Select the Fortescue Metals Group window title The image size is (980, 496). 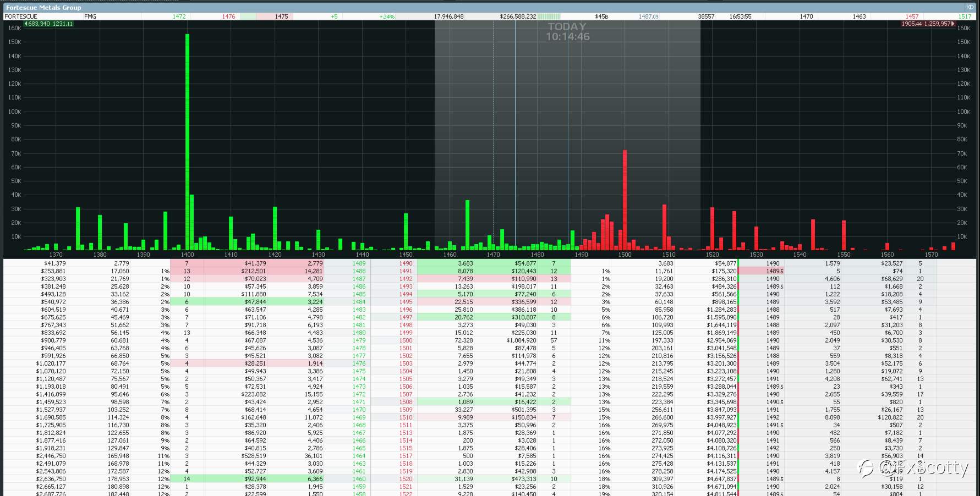pyautogui.click(x=43, y=8)
